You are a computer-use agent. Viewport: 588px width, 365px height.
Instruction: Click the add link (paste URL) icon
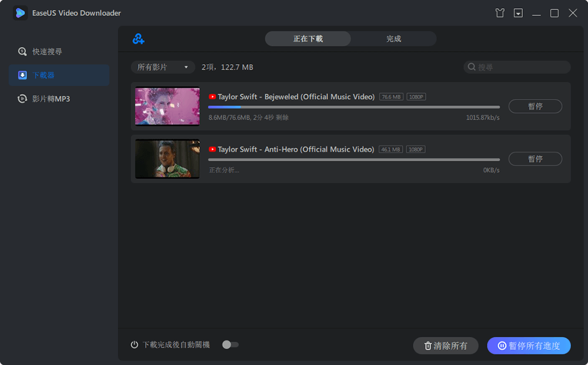click(138, 39)
